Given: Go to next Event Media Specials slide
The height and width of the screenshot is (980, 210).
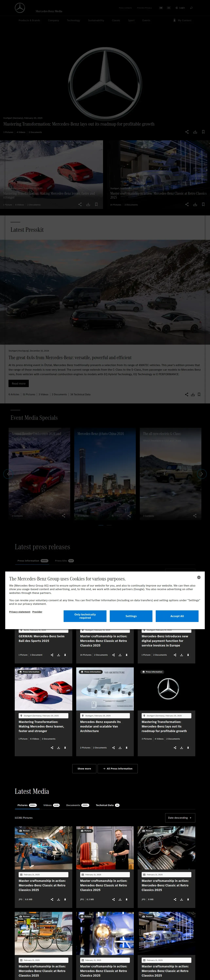Looking at the screenshot, I should (202, 474).
